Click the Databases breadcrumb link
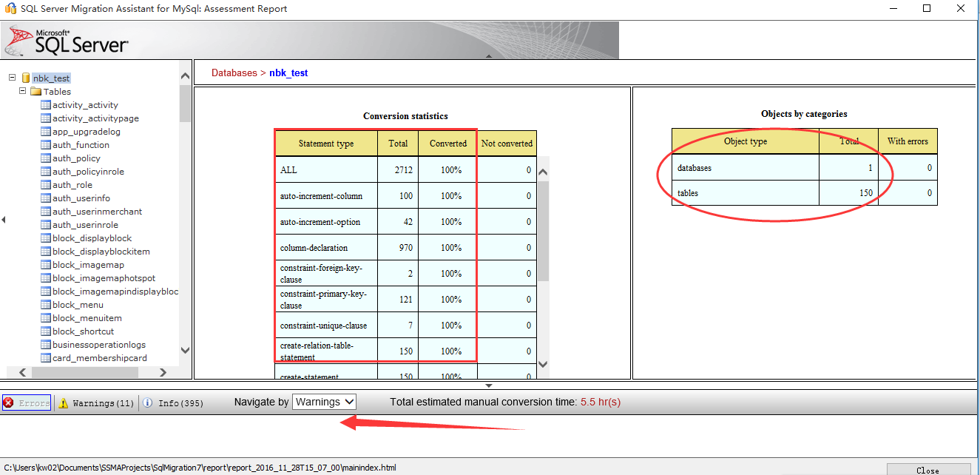Viewport: 980px width, 475px height. 234,73
